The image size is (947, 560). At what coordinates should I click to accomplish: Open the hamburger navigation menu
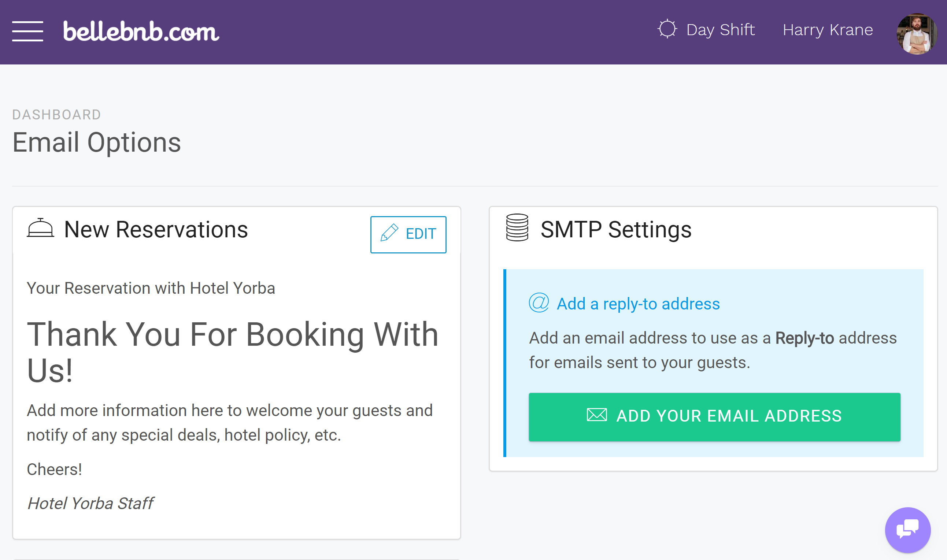(x=27, y=31)
